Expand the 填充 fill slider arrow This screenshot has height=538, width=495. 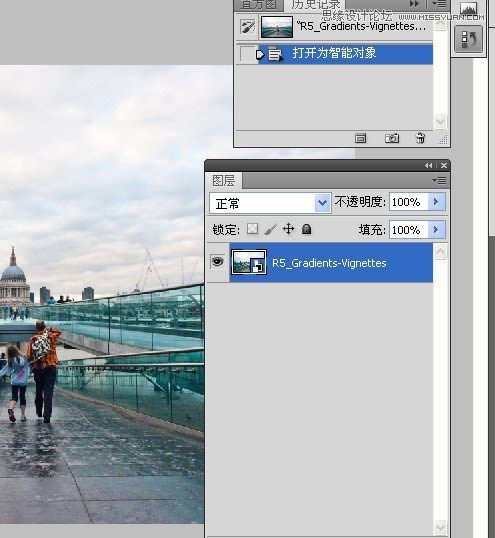tap(436, 229)
